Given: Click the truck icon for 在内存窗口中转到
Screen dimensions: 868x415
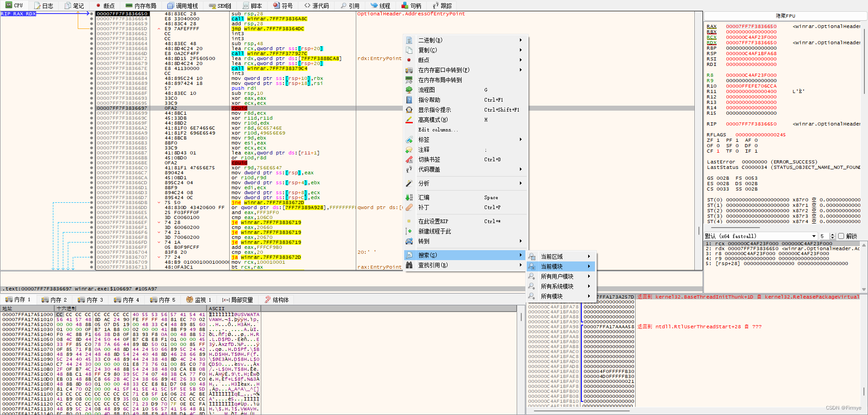Looking at the screenshot, I should click(x=409, y=70).
